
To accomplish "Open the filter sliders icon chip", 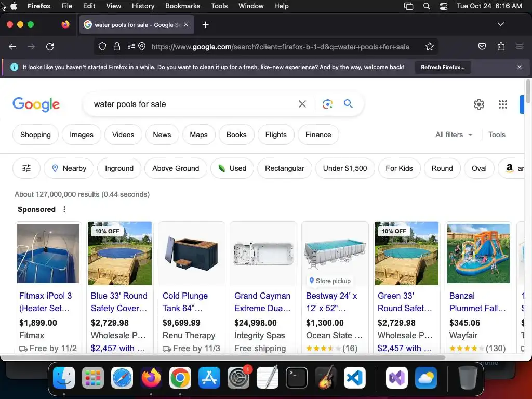I will (x=26, y=168).
